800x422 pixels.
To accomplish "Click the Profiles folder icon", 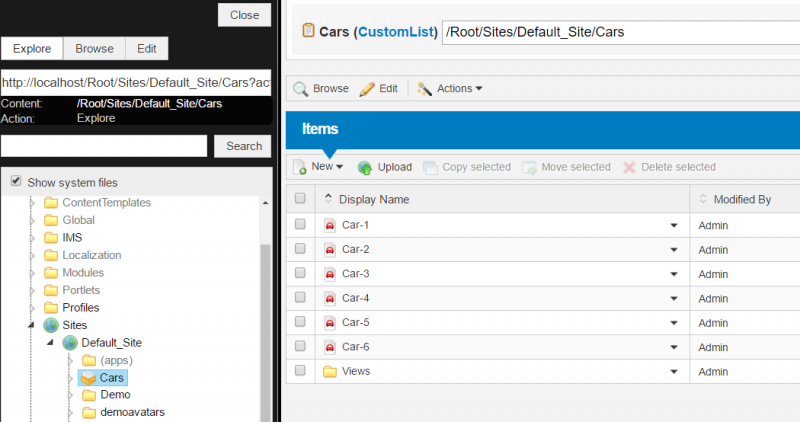I will (x=51, y=308).
